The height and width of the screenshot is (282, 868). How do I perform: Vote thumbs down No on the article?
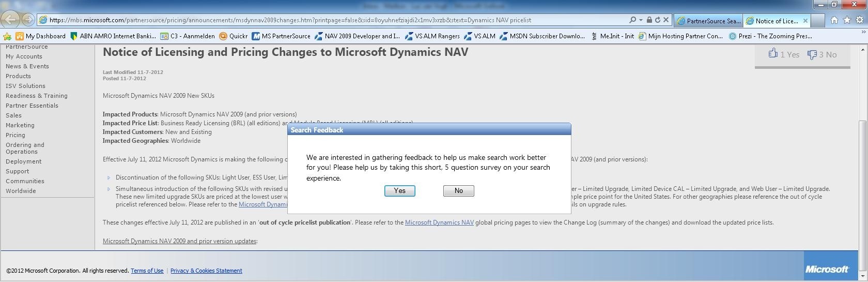[822, 54]
